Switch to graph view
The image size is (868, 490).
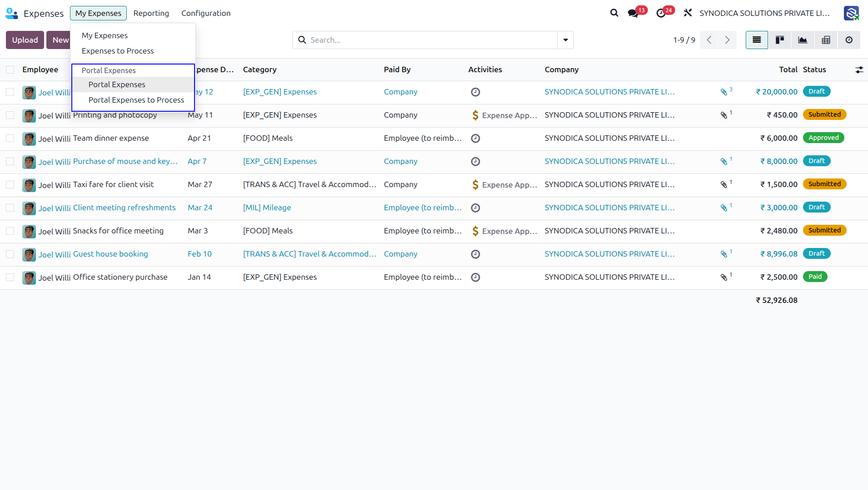coord(803,40)
